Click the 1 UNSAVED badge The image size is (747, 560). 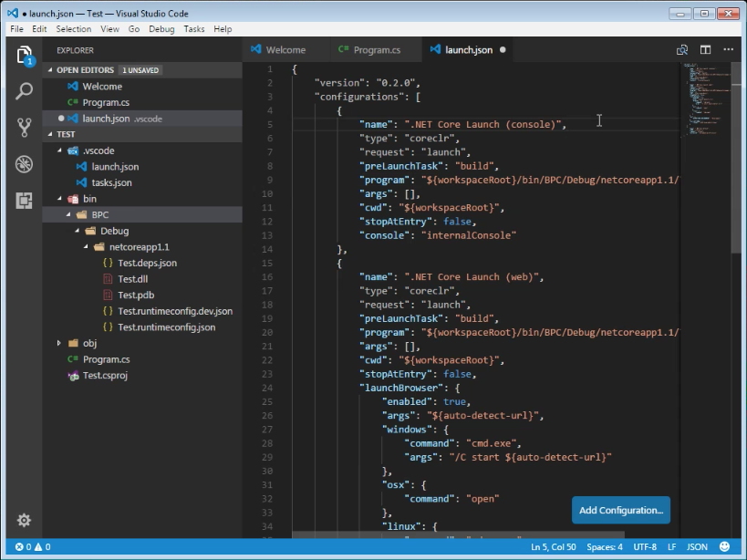click(x=140, y=70)
